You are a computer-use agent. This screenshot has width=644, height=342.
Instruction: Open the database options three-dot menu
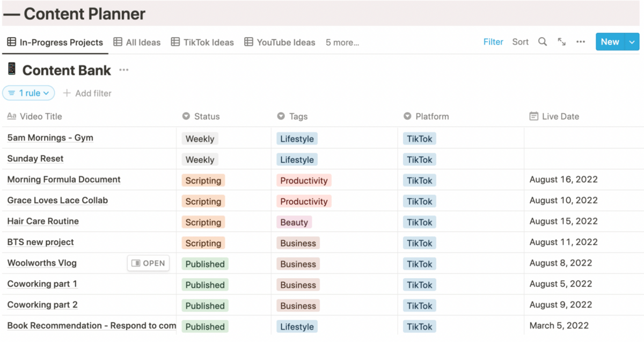point(581,42)
